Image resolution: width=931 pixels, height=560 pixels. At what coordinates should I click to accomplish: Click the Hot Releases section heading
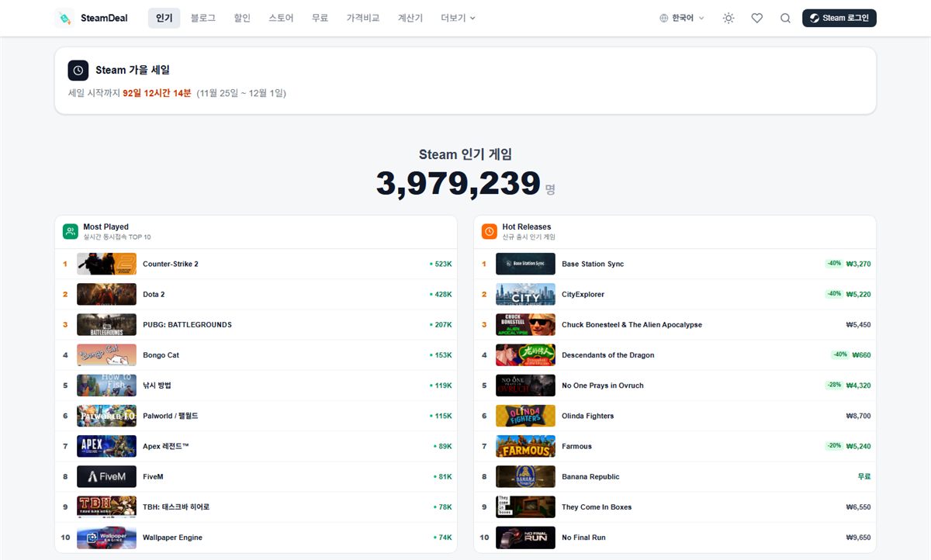click(x=527, y=226)
